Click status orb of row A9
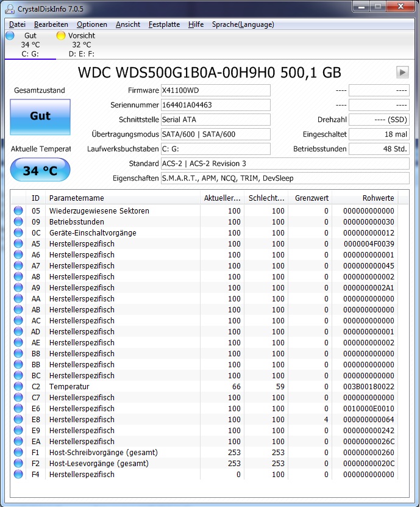The width and height of the screenshot is (420, 507). coord(18,287)
